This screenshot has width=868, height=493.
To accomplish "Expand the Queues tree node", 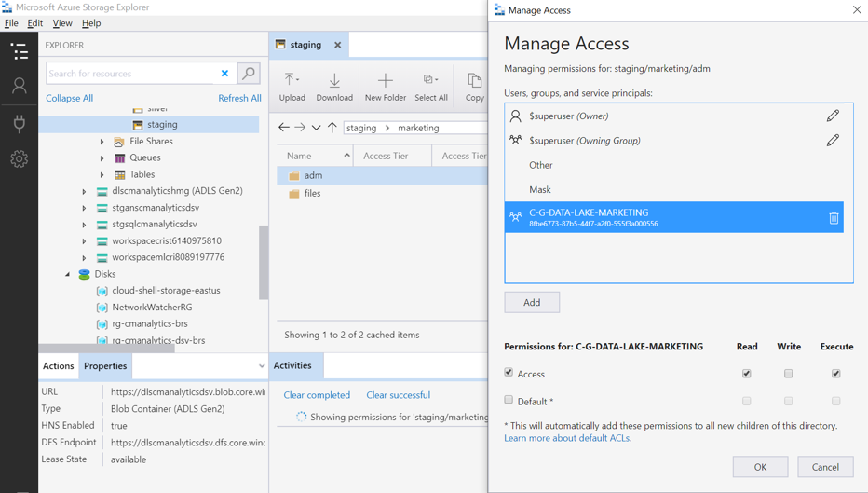I will (102, 158).
